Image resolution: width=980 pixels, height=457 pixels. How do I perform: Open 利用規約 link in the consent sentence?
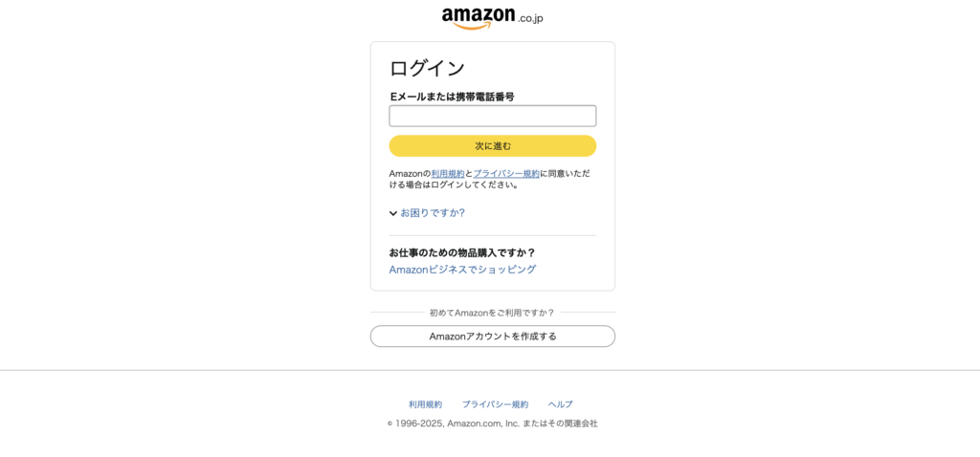tap(448, 174)
